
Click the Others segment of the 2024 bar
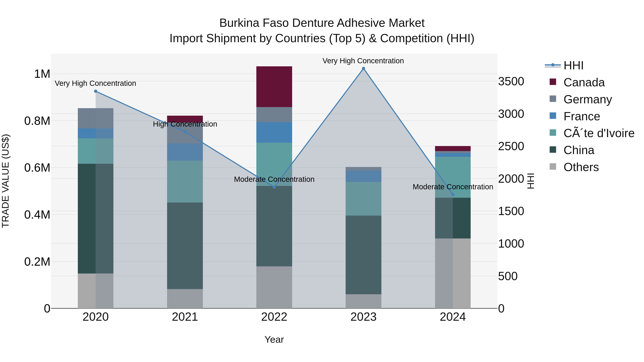pyautogui.click(x=453, y=274)
